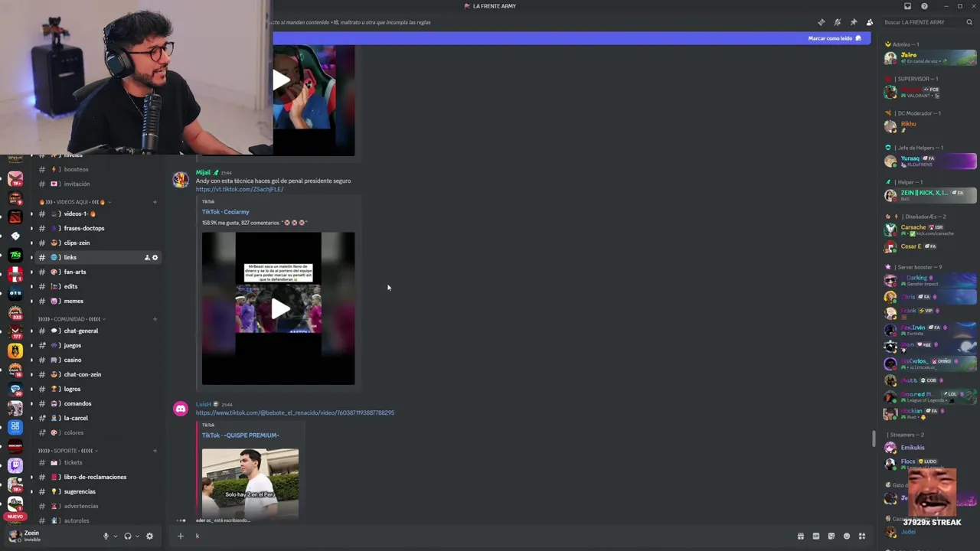Click the chat scrollbar thumb
The height and width of the screenshot is (551, 980).
coord(874,439)
